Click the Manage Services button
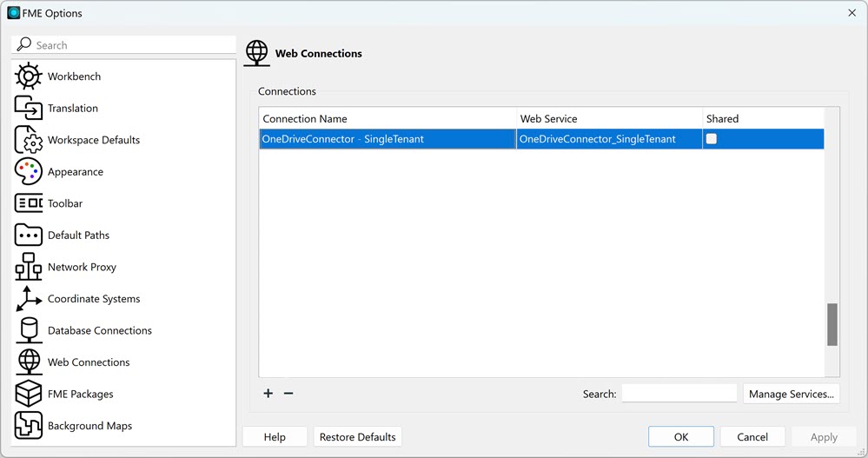The height and width of the screenshot is (458, 868). [x=791, y=394]
